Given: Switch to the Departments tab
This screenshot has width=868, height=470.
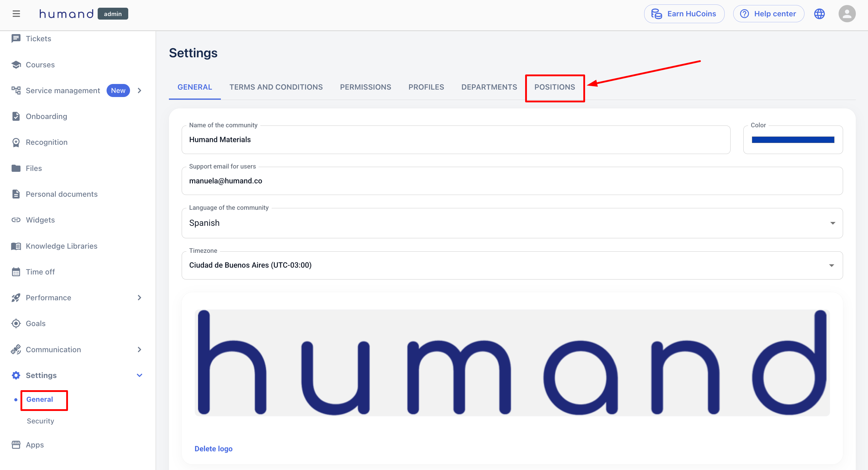Looking at the screenshot, I should click(x=489, y=87).
